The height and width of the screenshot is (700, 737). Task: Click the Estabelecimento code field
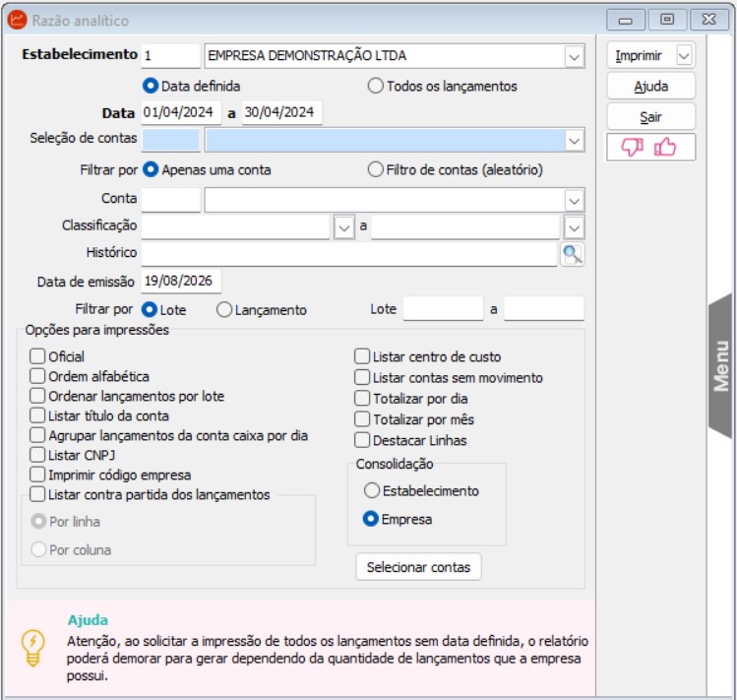[x=171, y=56]
